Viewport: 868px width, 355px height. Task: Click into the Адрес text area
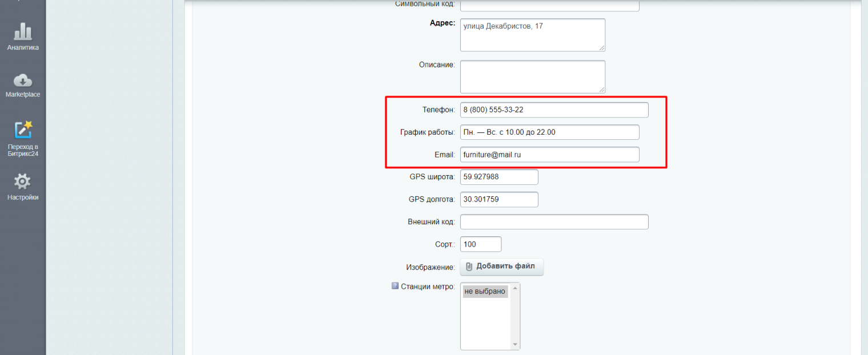532,35
